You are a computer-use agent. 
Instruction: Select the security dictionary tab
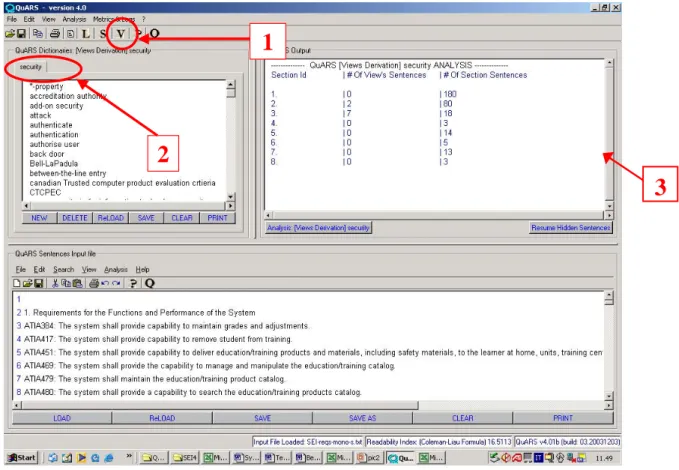coord(30,67)
